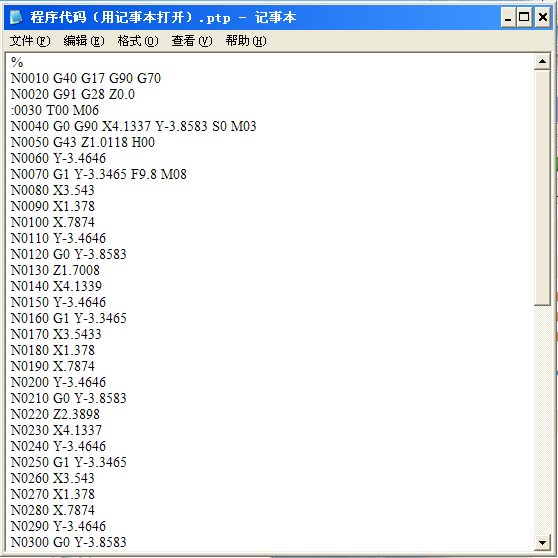Open the 编辑(E) menu
The width and height of the screenshot is (558, 558).
pos(84,41)
